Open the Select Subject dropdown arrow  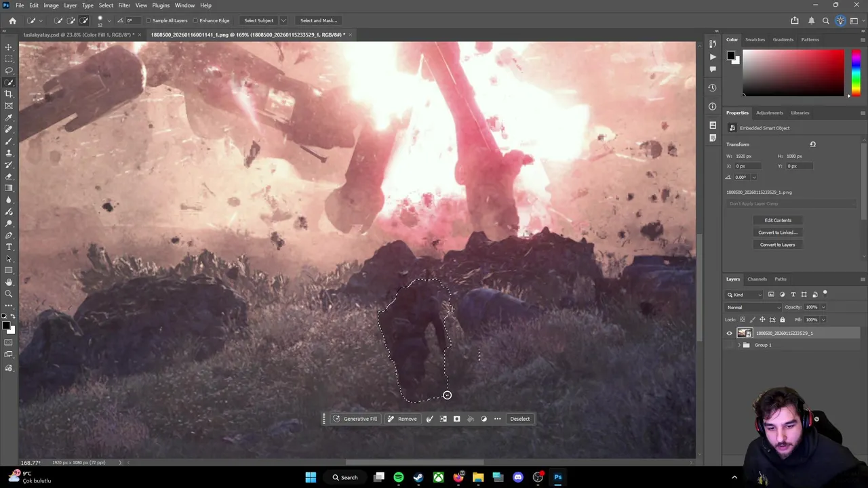pos(283,20)
